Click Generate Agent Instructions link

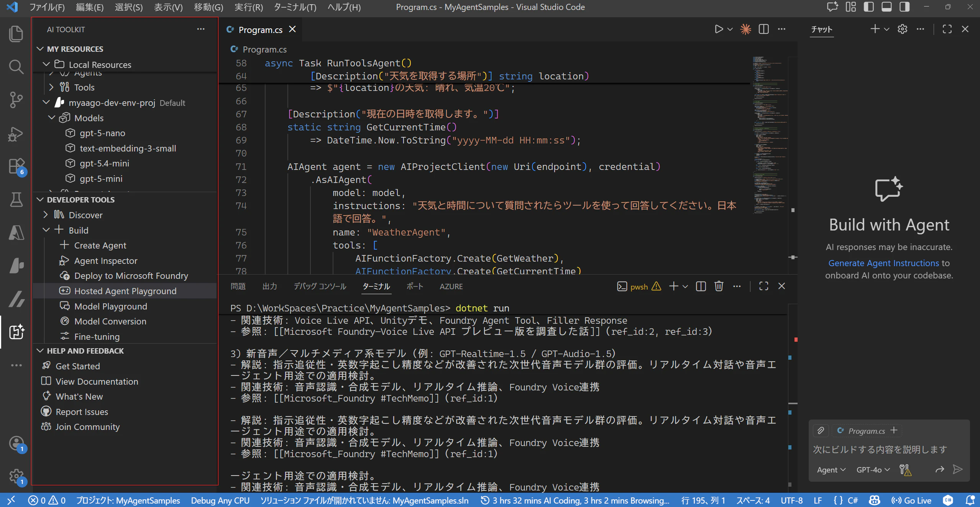(883, 263)
